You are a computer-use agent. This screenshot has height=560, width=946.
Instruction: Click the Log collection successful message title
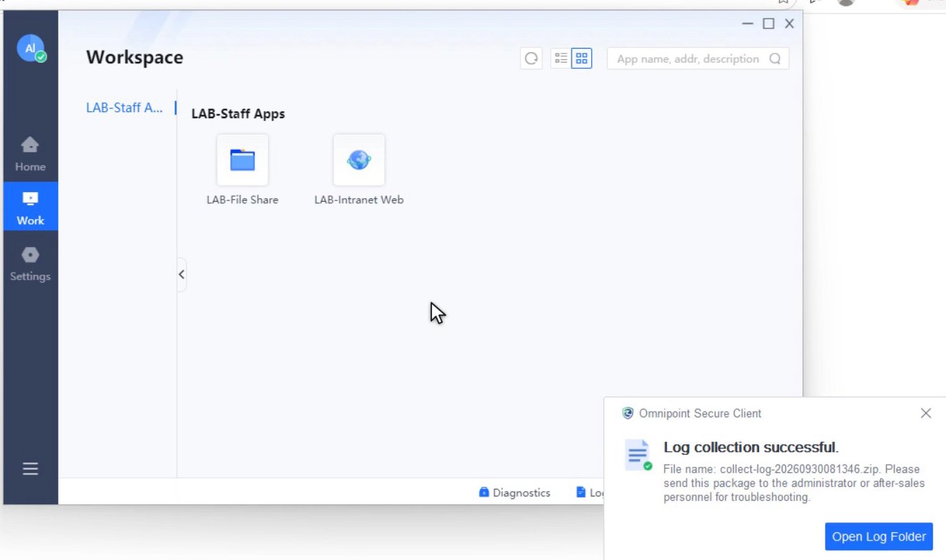click(x=751, y=447)
